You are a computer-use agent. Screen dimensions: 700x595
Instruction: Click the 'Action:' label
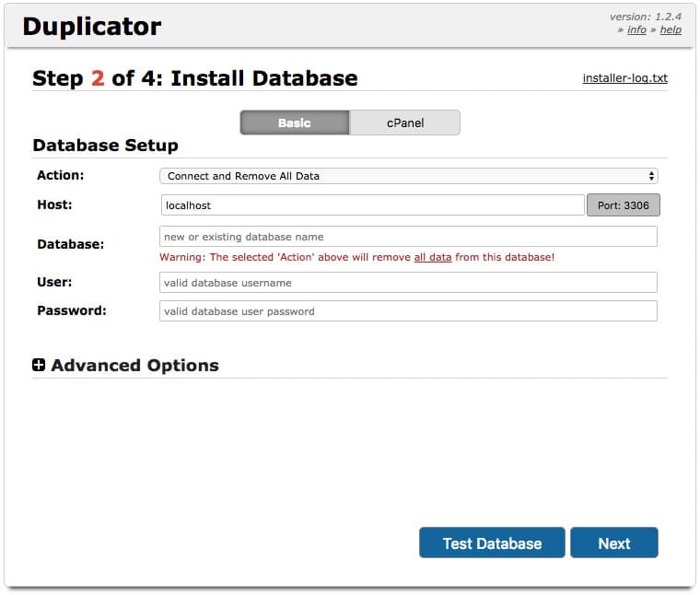click(x=60, y=175)
